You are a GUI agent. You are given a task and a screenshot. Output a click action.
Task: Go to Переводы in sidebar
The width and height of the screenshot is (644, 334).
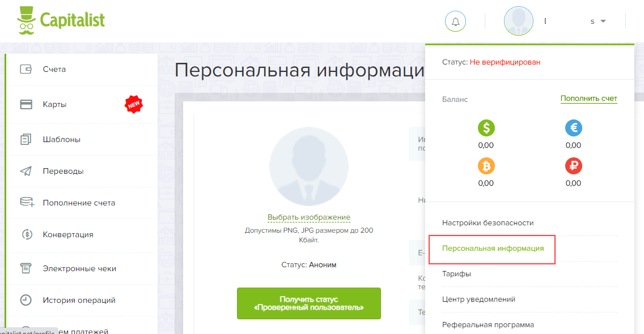point(63,171)
